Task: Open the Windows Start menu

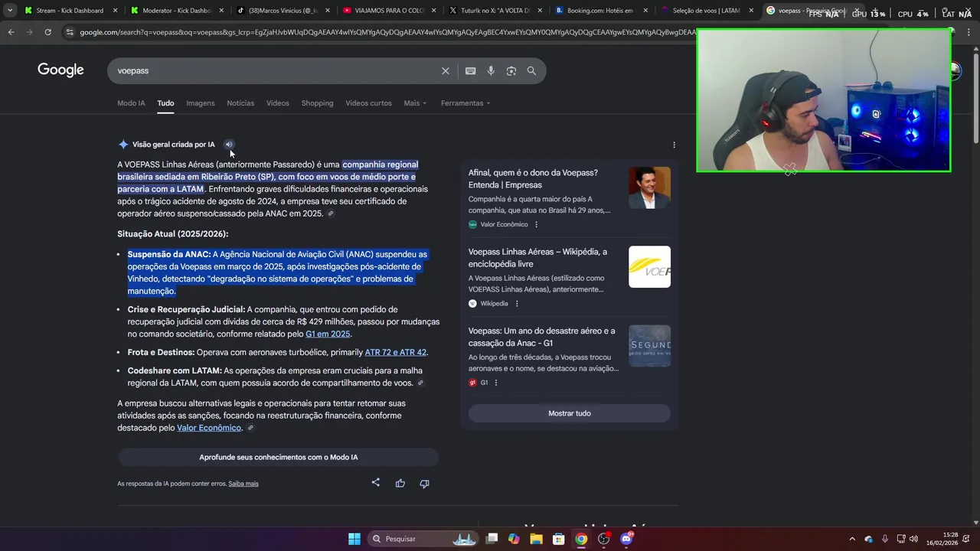Action: [x=354, y=539]
